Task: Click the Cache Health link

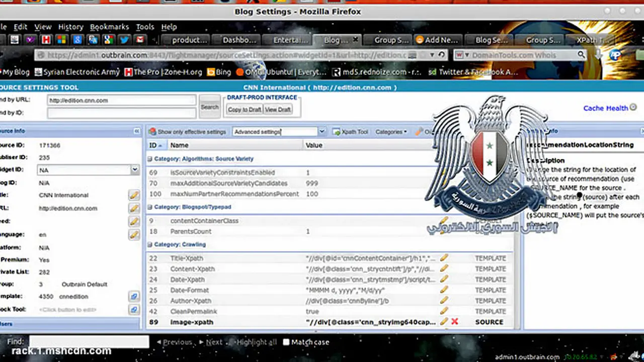Action: (605, 108)
